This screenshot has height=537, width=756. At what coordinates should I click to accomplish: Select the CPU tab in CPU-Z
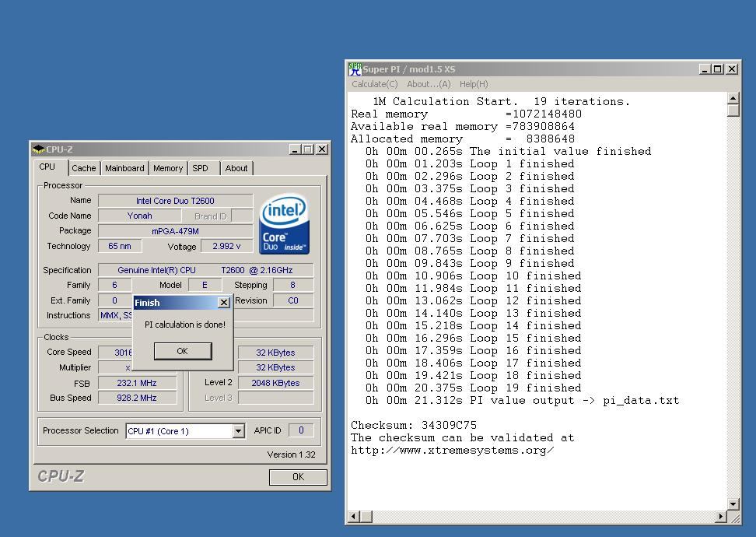47,167
